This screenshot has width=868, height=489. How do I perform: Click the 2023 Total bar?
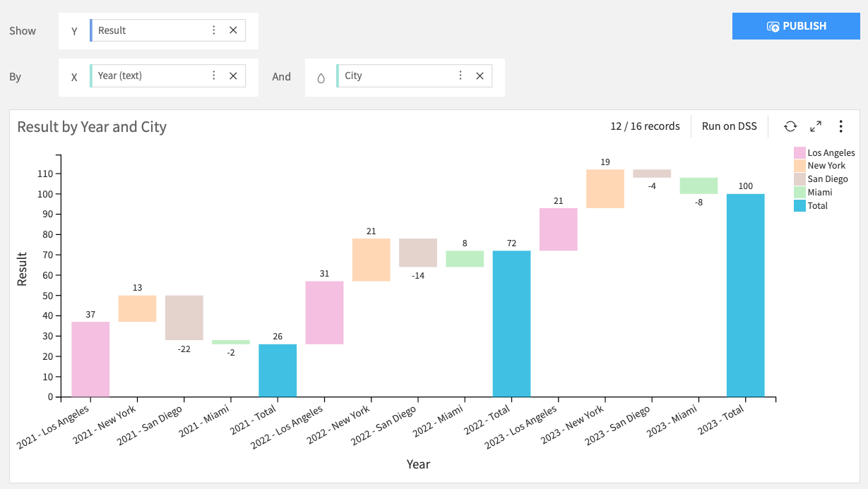pyautogui.click(x=745, y=295)
